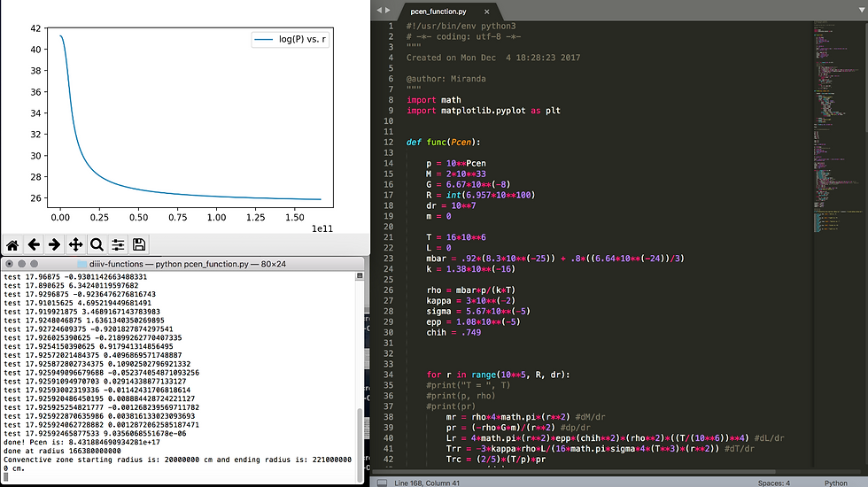Click 'k = 1.38*10**(-16)' line
This screenshot has height=487, width=868.
click(x=470, y=269)
